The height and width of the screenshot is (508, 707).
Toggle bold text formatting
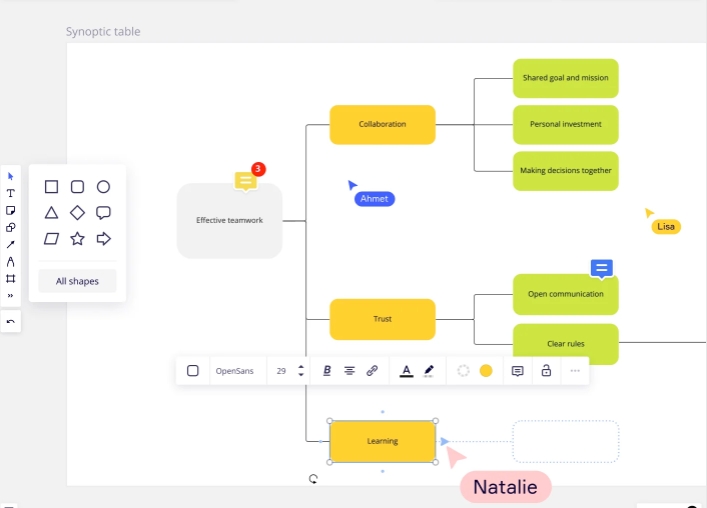pyautogui.click(x=327, y=371)
